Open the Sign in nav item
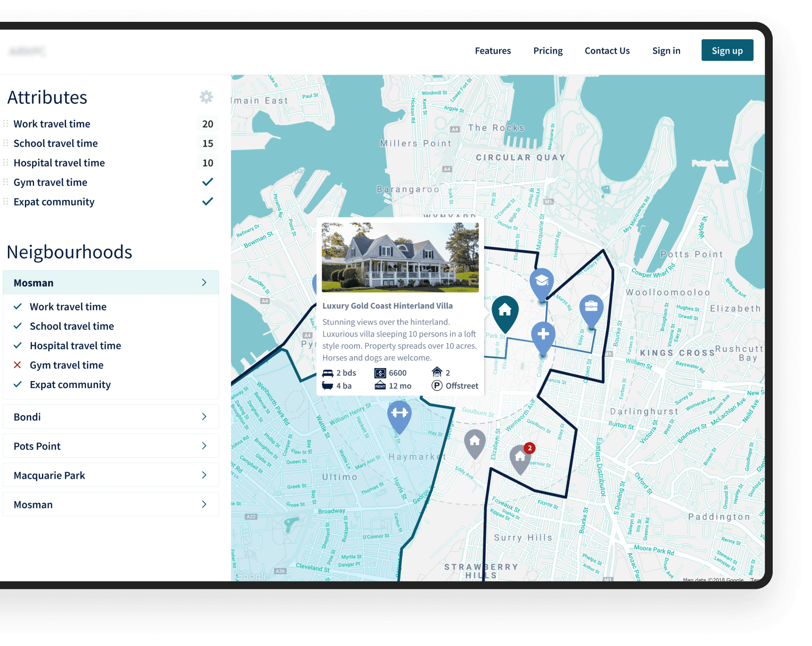Viewport: 812px width, 646px height. pyautogui.click(x=666, y=51)
